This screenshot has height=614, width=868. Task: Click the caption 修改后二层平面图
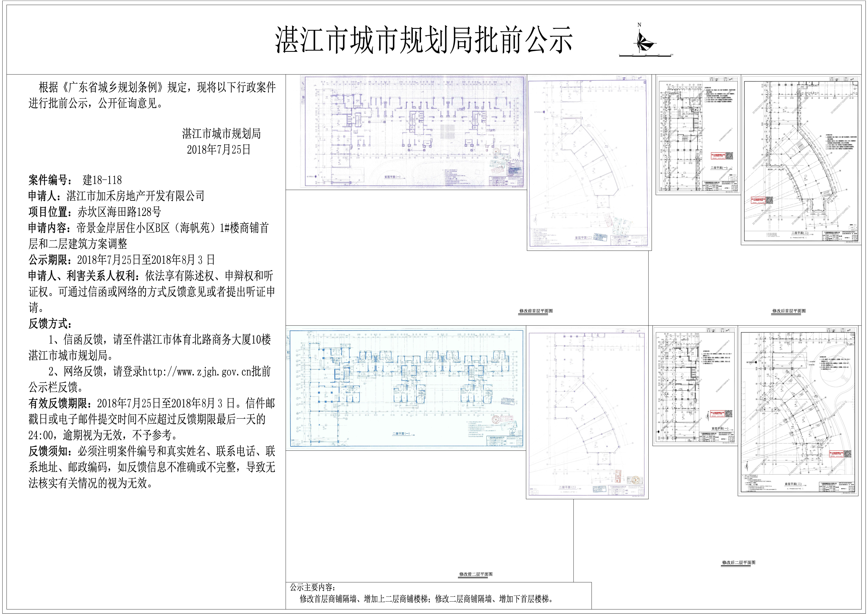click(x=739, y=563)
